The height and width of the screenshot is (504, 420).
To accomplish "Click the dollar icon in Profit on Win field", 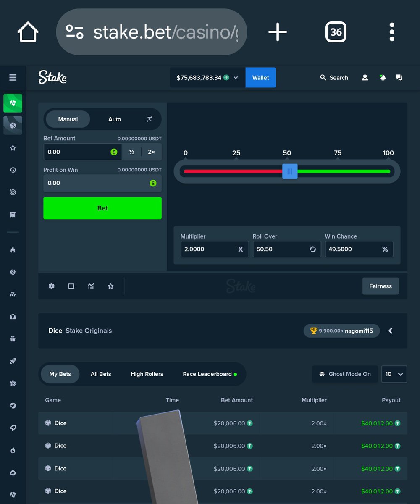I will pyautogui.click(x=153, y=183).
